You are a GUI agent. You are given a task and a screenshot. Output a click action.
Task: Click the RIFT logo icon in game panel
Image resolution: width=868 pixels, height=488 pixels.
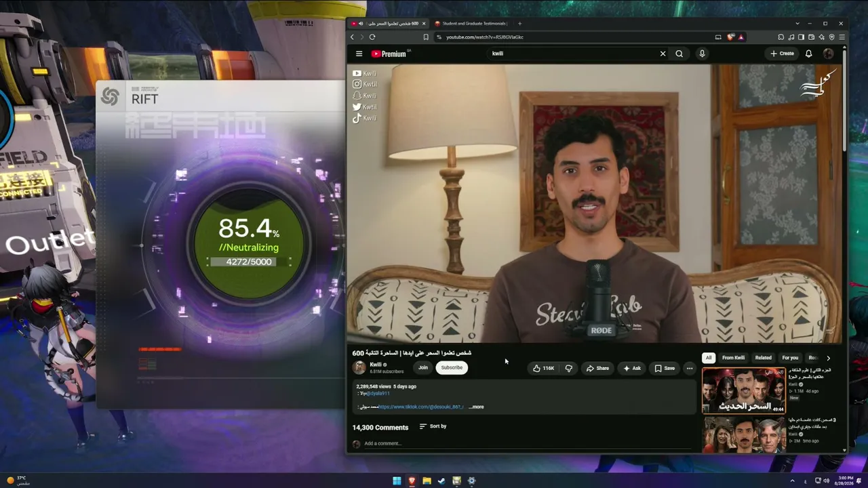[110, 98]
